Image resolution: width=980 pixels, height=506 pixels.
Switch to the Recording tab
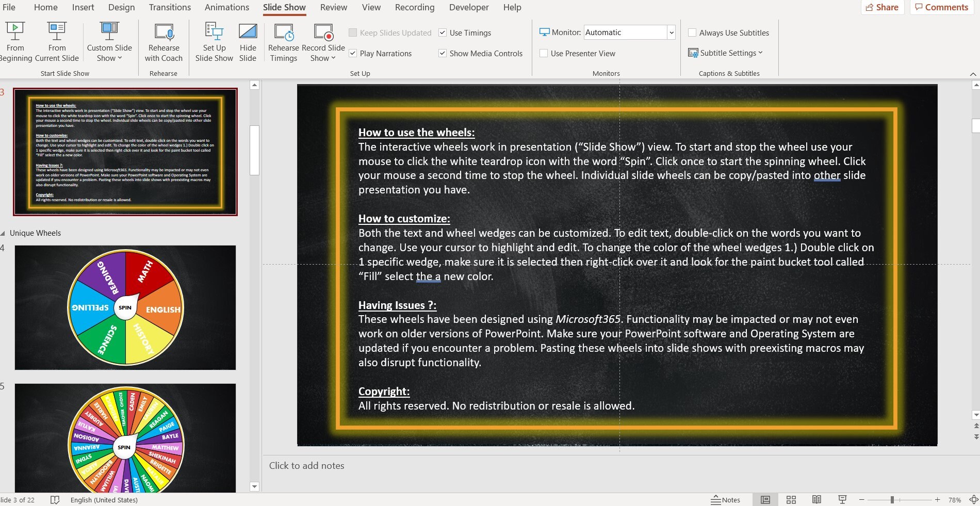414,7
